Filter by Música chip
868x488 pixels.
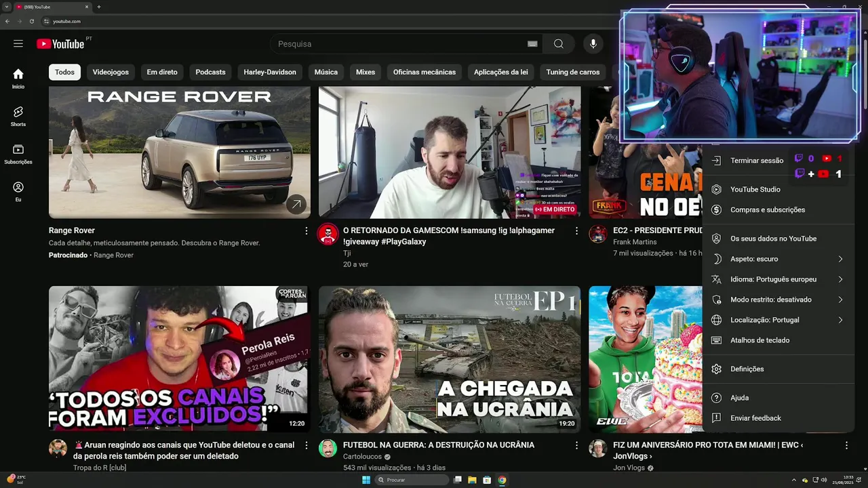pos(326,72)
